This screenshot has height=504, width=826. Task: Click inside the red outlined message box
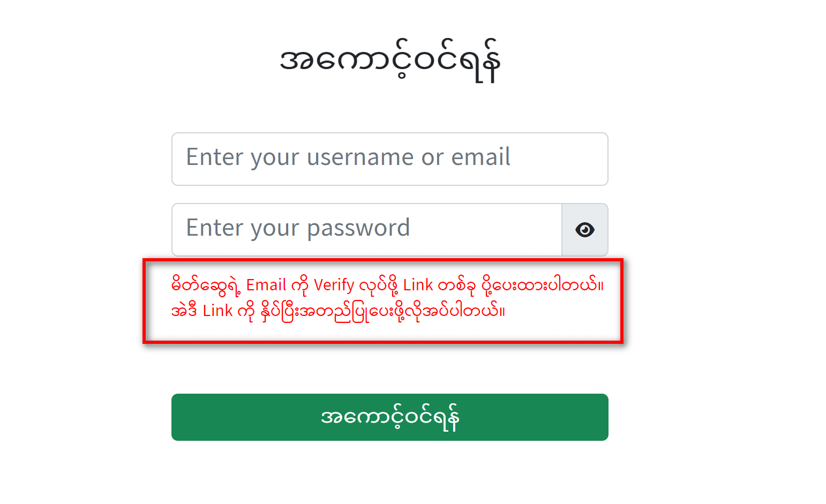(383, 301)
